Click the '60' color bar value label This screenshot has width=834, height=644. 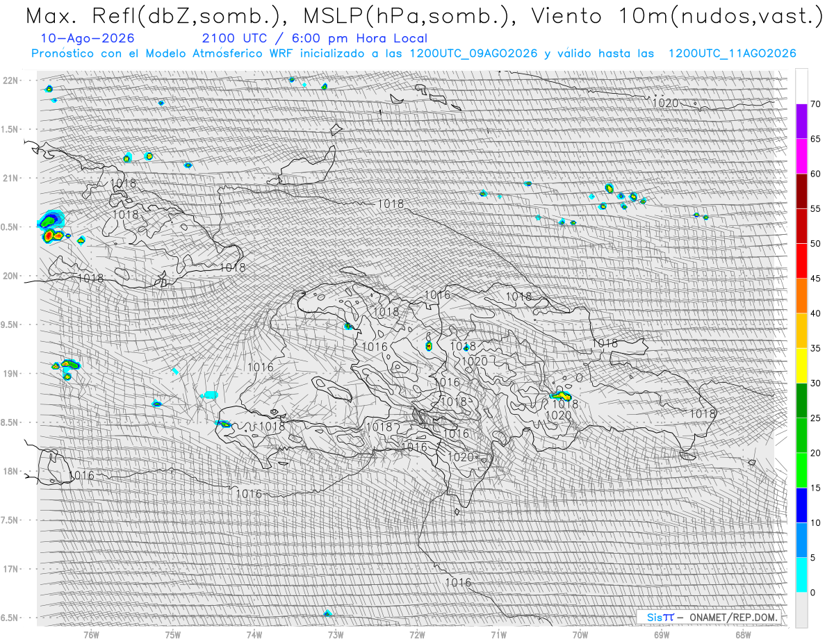tap(815, 174)
